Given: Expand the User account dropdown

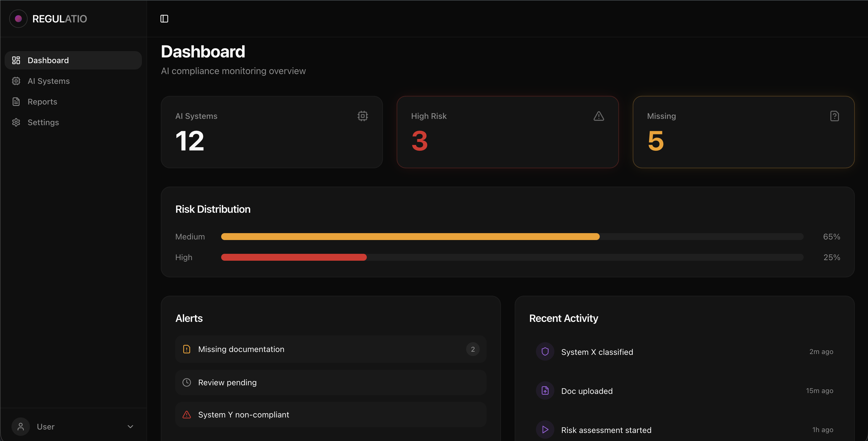Looking at the screenshot, I should click(130, 426).
